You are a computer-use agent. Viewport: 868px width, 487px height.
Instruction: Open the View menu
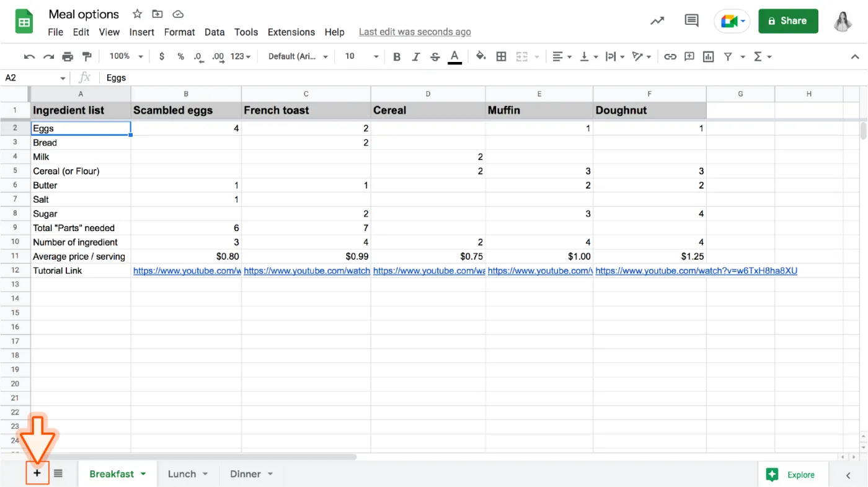[109, 32]
